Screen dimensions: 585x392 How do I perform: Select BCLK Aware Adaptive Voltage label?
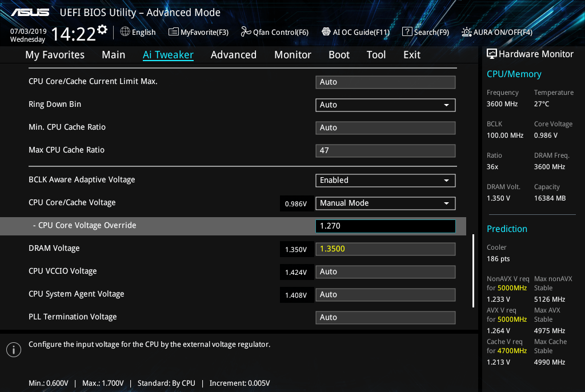coord(82,179)
